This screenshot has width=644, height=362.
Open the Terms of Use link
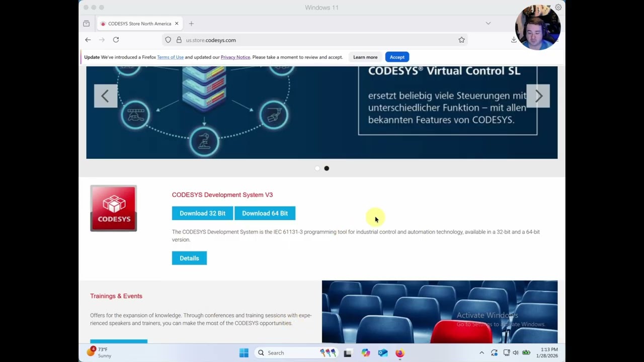click(x=170, y=57)
